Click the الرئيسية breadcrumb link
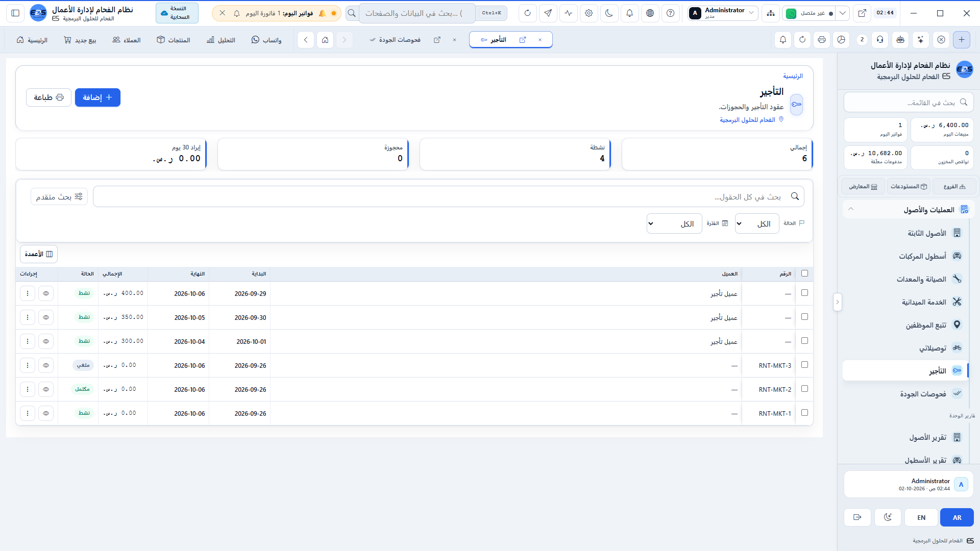The height and width of the screenshot is (551, 980). tap(793, 76)
